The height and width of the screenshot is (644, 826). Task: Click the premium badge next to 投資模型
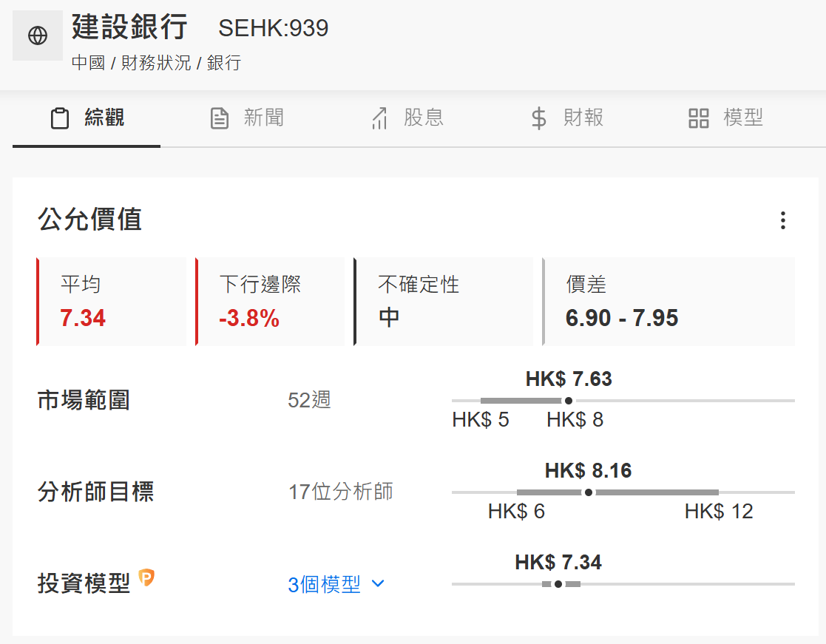146,577
